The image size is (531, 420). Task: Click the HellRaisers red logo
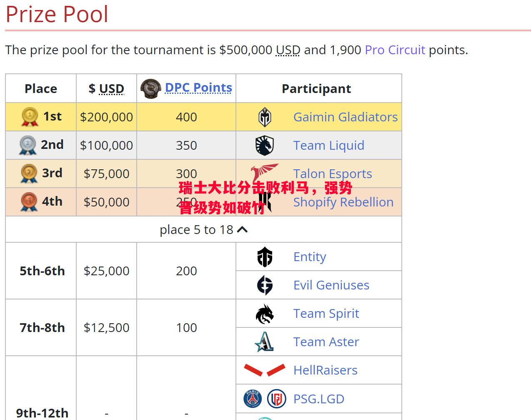[x=265, y=370]
